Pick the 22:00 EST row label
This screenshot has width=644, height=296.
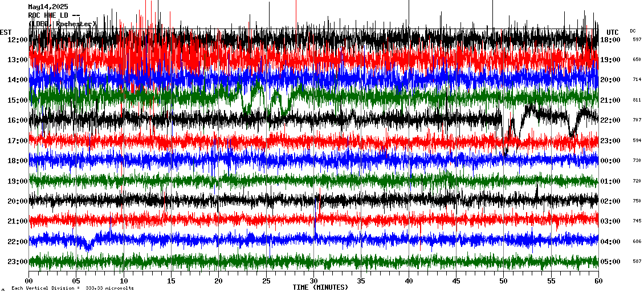[x=18, y=242]
